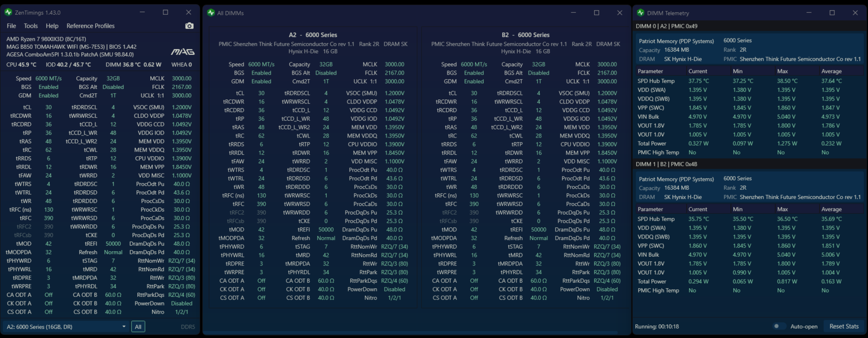Click the Running: 00:10:18 timer
This screenshot has width=868, height=338.
tap(657, 326)
